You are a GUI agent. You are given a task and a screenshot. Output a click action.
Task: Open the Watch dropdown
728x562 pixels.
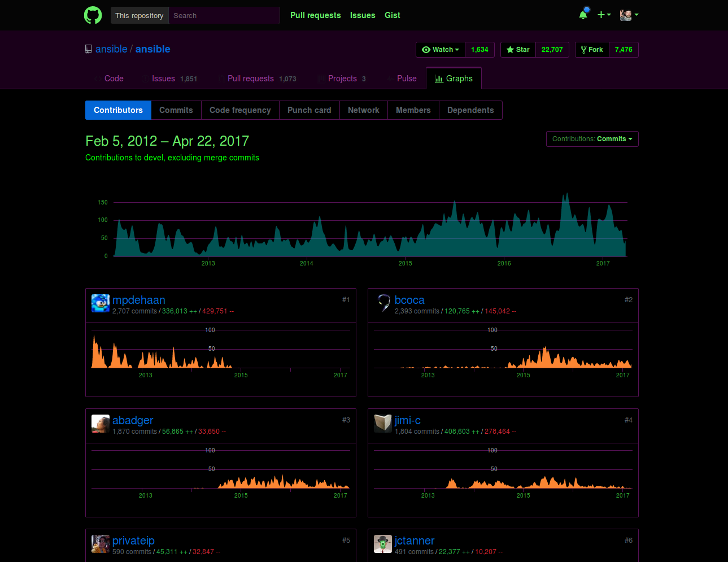(x=441, y=50)
